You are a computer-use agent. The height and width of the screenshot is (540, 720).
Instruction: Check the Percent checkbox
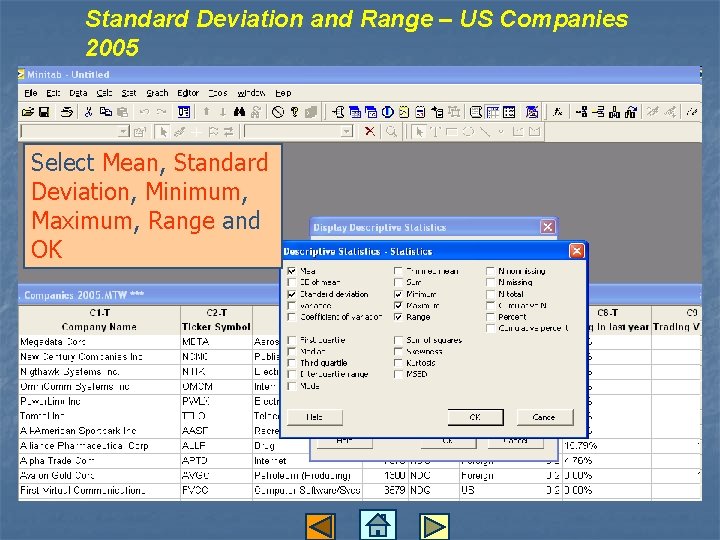[490, 317]
